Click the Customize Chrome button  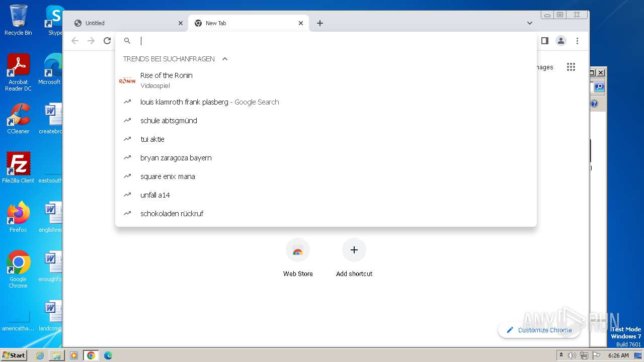click(x=539, y=330)
